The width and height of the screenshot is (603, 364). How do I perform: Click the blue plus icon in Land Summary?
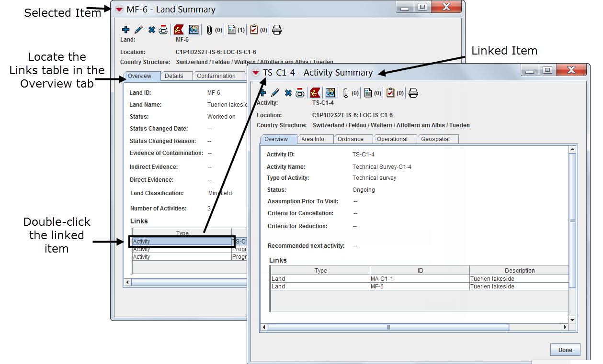pos(126,30)
